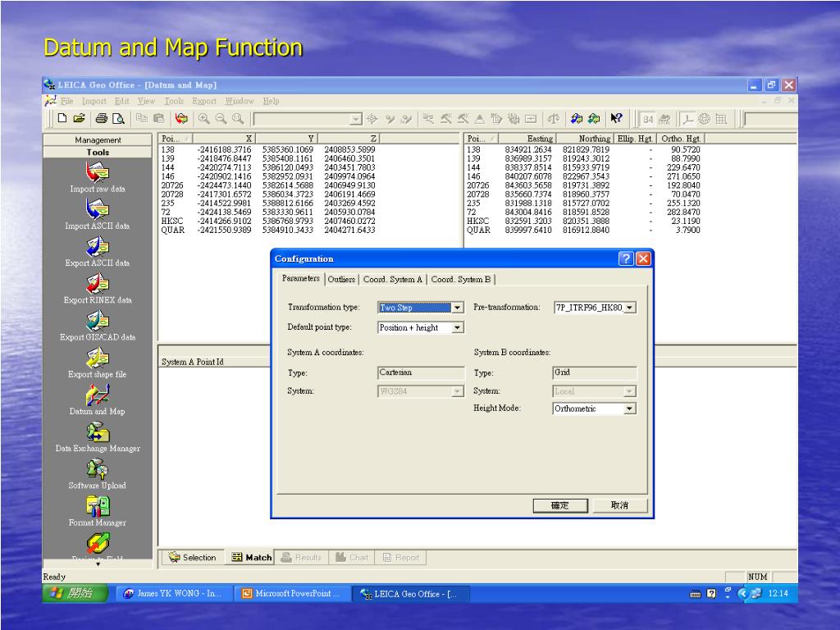Open the Tools menu
840x630 pixels.
pos(174,101)
